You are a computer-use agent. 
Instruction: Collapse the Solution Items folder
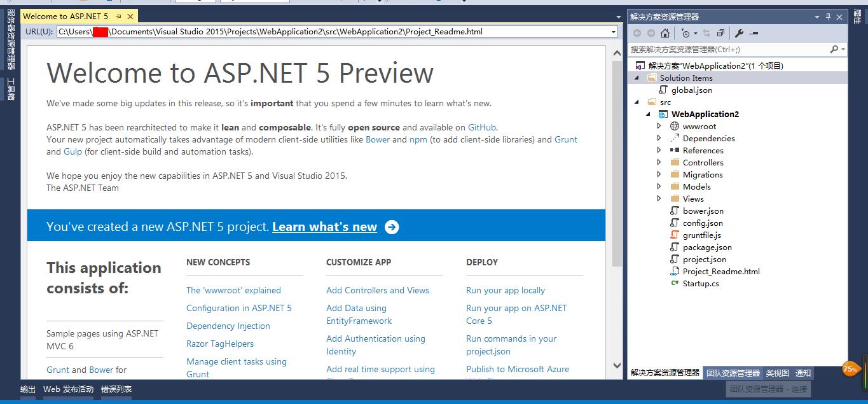click(637, 78)
